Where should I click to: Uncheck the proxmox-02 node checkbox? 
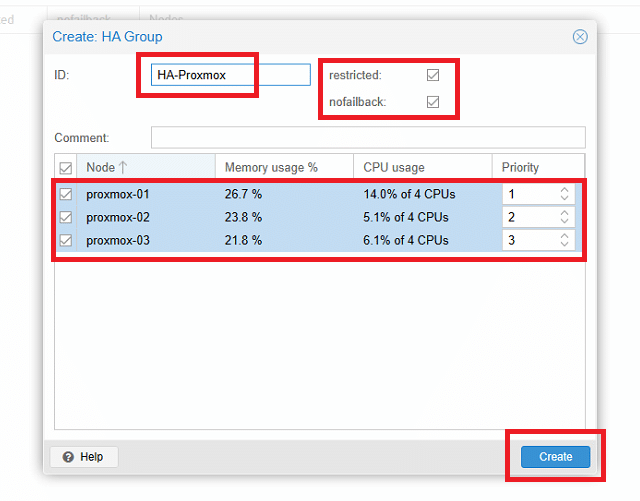[66, 217]
